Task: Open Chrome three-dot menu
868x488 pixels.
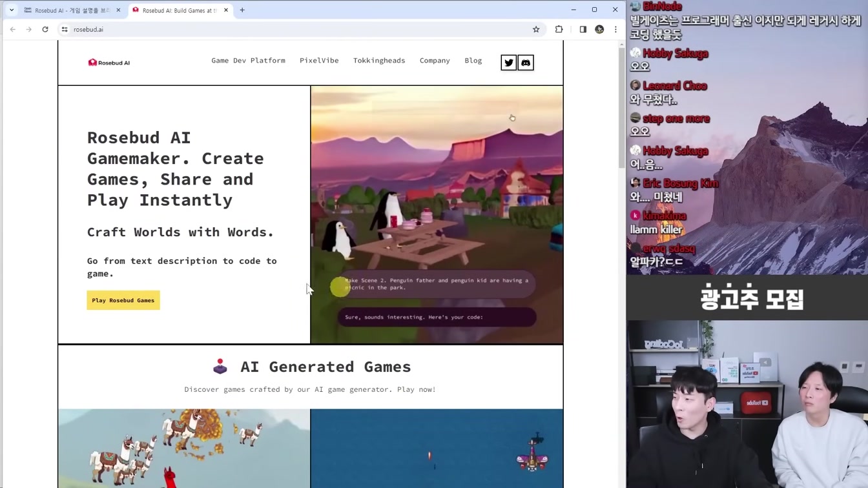Action: (x=615, y=29)
